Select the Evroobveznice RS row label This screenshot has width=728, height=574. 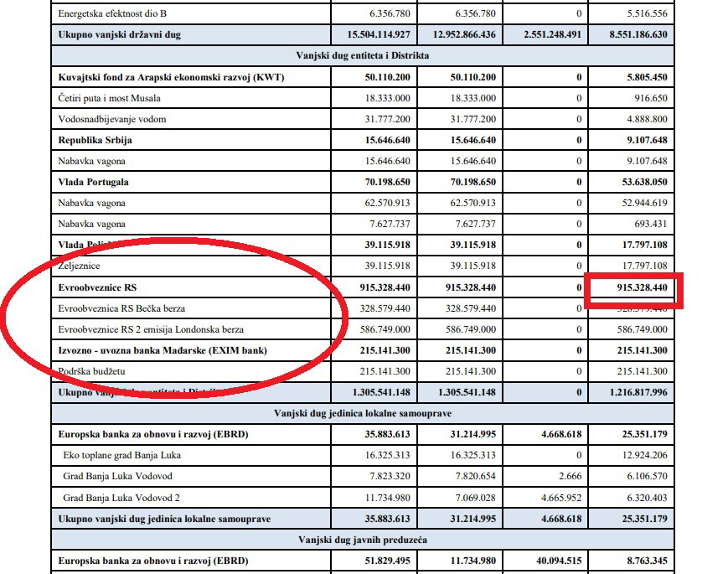coord(97,287)
